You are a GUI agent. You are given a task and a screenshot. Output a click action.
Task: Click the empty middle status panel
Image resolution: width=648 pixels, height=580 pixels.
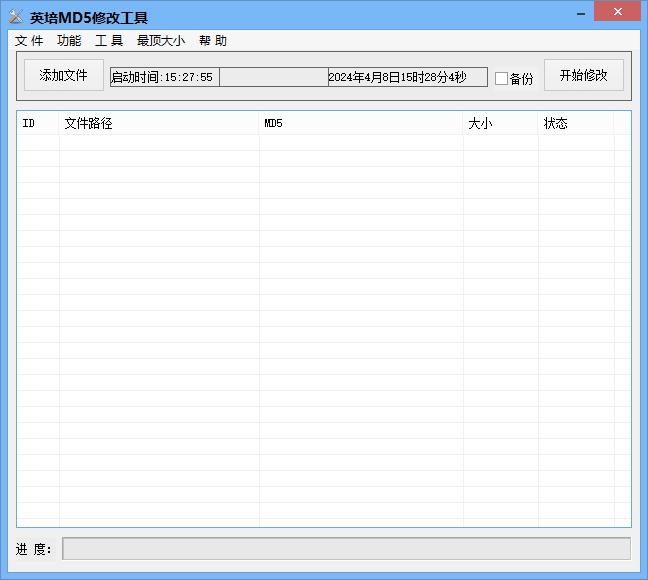tap(274, 77)
